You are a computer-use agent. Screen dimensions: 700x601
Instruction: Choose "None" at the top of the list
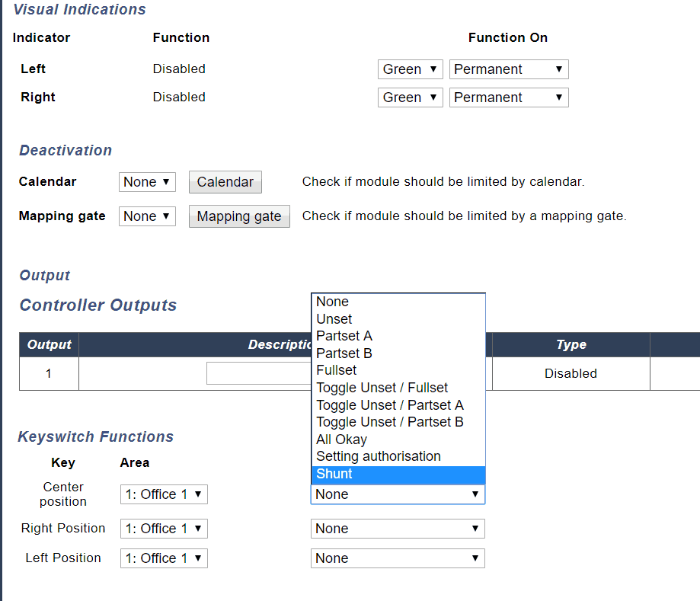[331, 302]
